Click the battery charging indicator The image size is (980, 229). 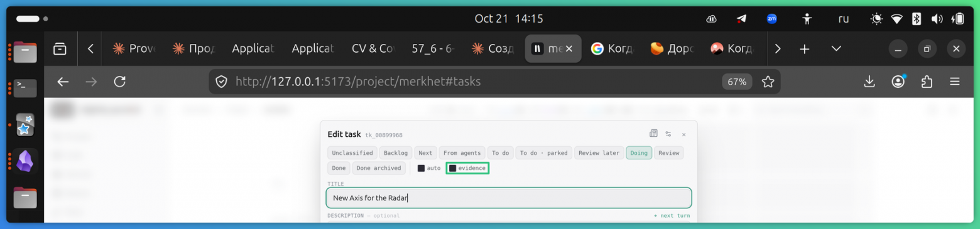tap(958, 19)
